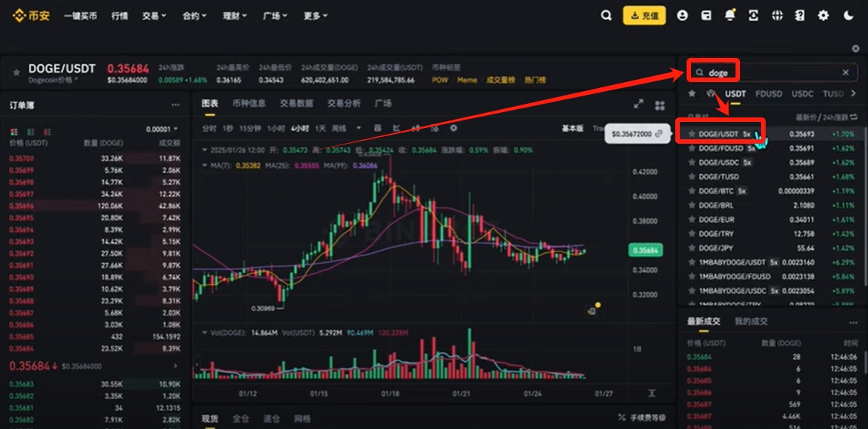Open order book precision 0.00001 dropdown
The width and height of the screenshot is (868, 429).
pyautogui.click(x=162, y=129)
